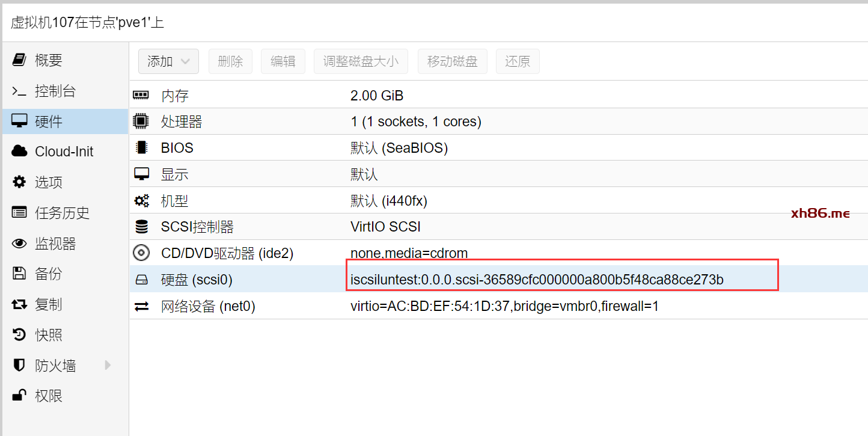
Task: Click the 移动磁盘 button
Action: point(452,61)
